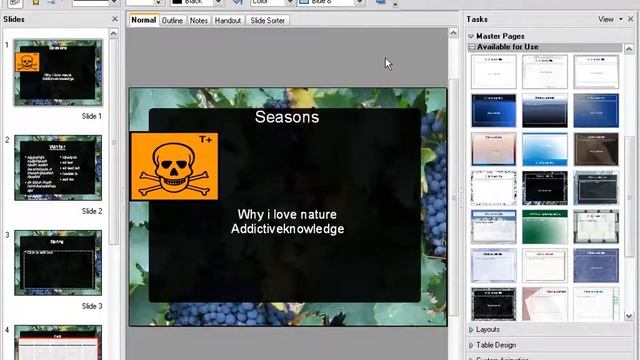Select the Slide 3 thumbnail

[58, 262]
